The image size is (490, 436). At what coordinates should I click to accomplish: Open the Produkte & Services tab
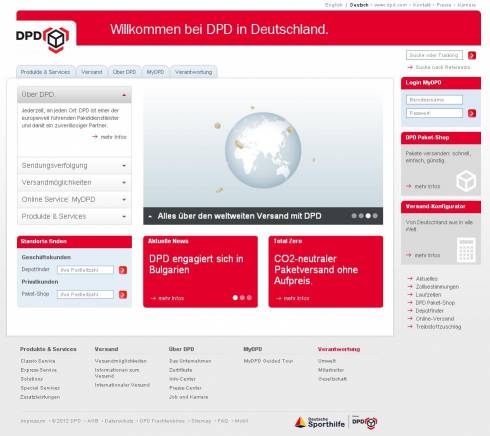tap(45, 72)
